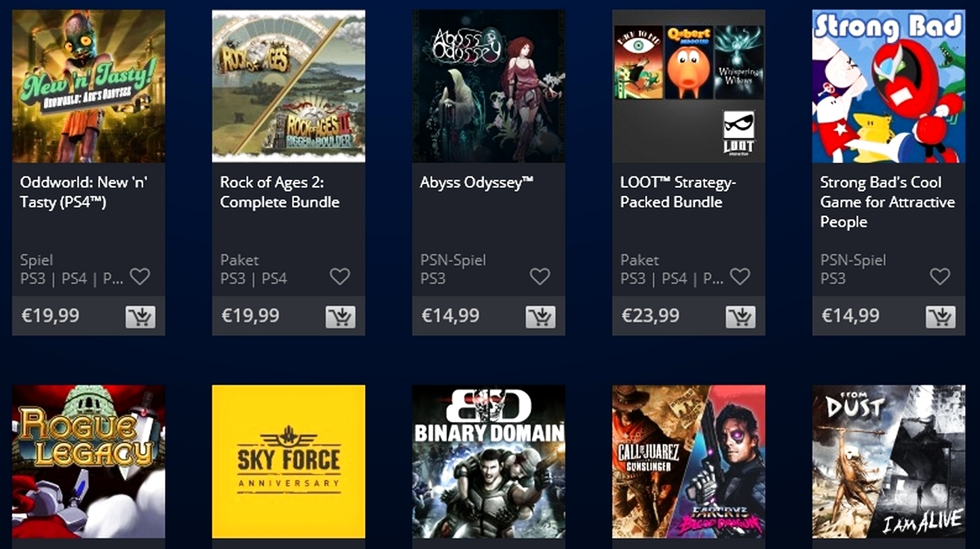980x549 pixels.
Task: Add Strong Bad's Cool Game to cart
Action: [x=941, y=316]
